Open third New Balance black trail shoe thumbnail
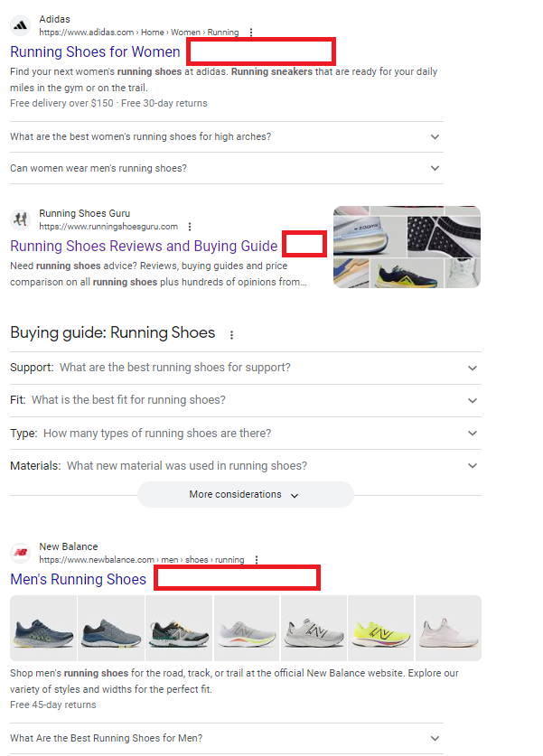 click(179, 629)
